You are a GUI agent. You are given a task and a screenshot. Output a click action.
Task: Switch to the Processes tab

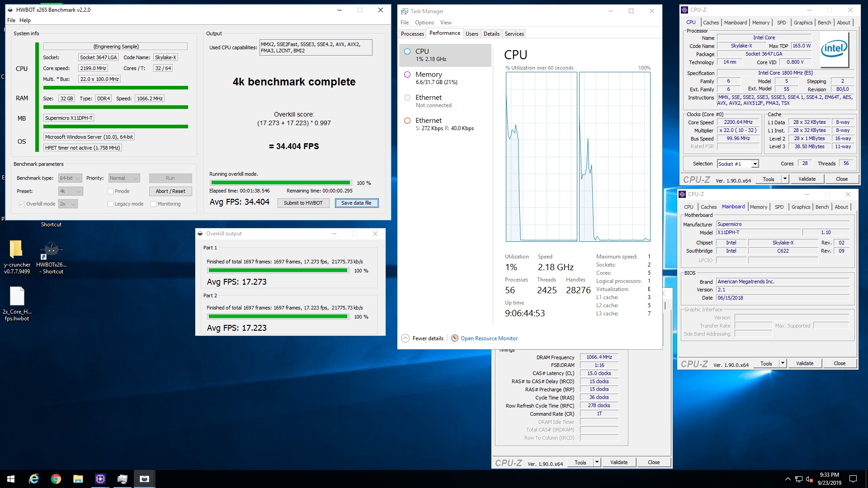point(412,34)
